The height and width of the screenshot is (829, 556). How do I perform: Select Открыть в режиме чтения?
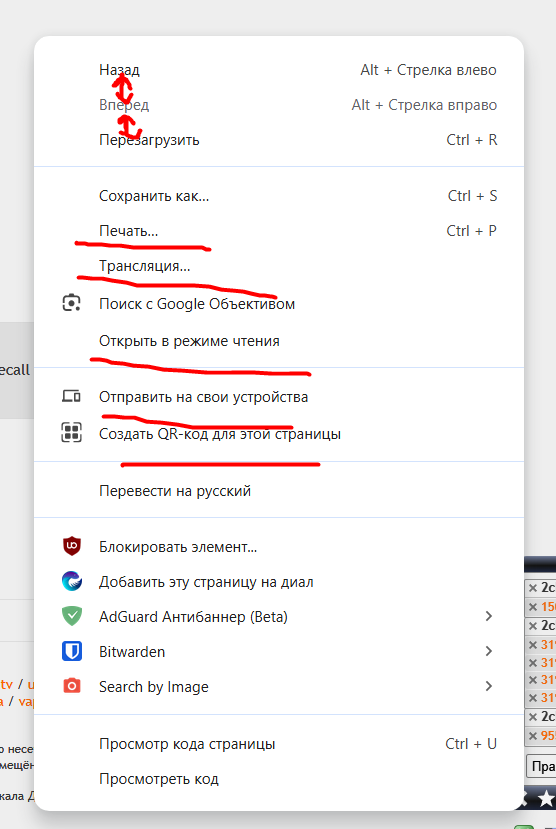[279, 341]
